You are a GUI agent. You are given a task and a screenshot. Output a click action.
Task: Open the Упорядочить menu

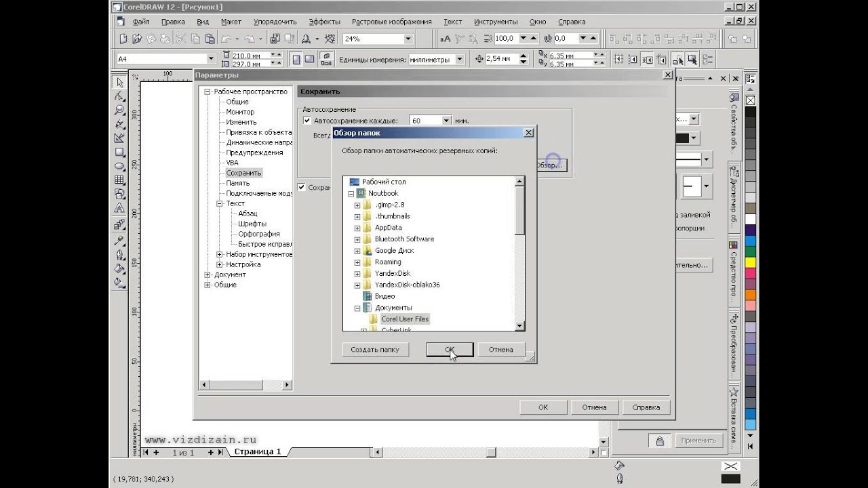(275, 22)
